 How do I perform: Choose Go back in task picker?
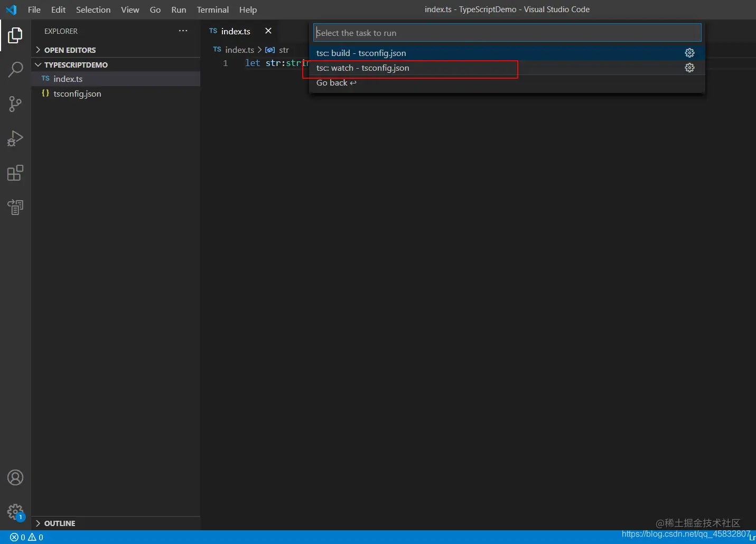pos(507,82)
